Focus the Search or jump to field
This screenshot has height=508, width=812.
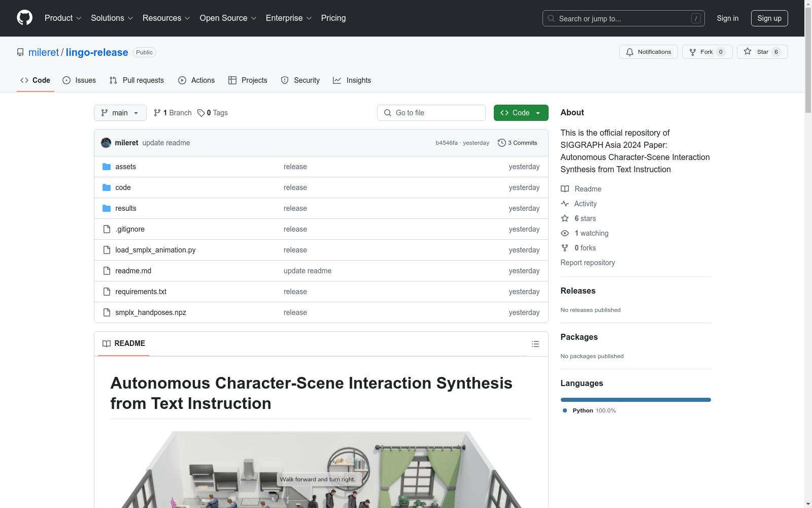pos(624,18)
